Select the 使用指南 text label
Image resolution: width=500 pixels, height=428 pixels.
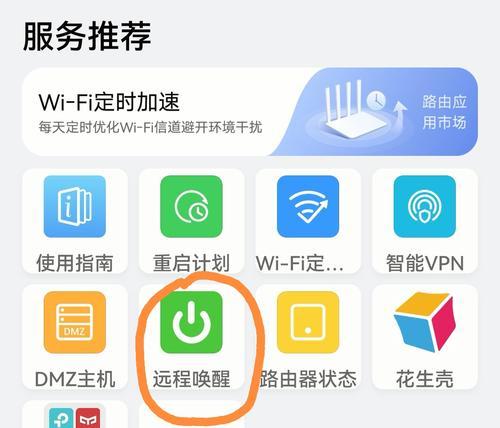pyautogui.click(x=75, y=263)
